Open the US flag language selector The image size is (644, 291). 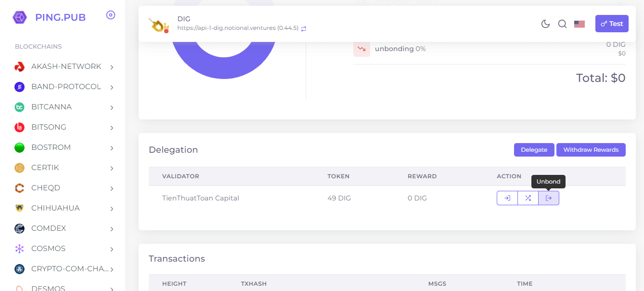click(580, 24)
